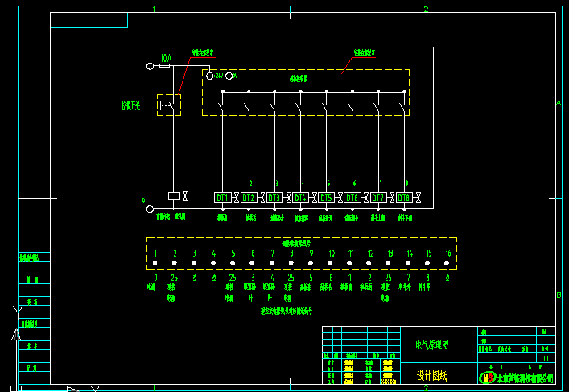
Task: Select the relay coil symbol left of DT1
Action: pyautogui.click(x=174, y=196)
